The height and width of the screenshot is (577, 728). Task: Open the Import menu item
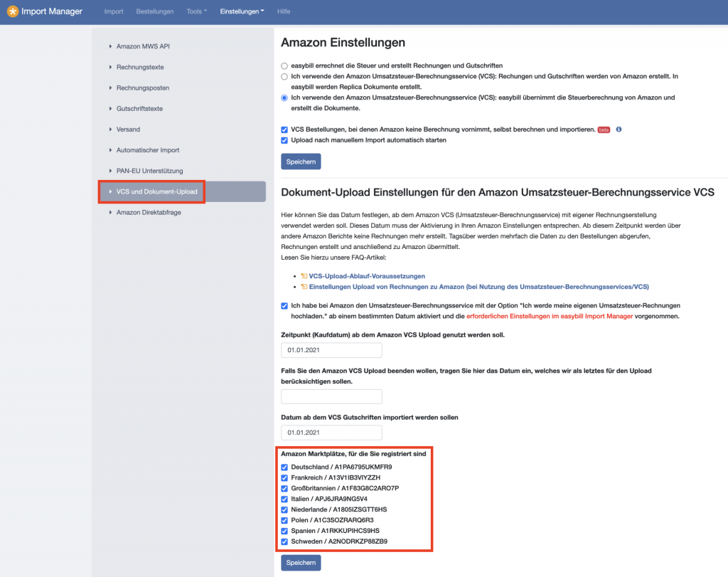(114, 11)
